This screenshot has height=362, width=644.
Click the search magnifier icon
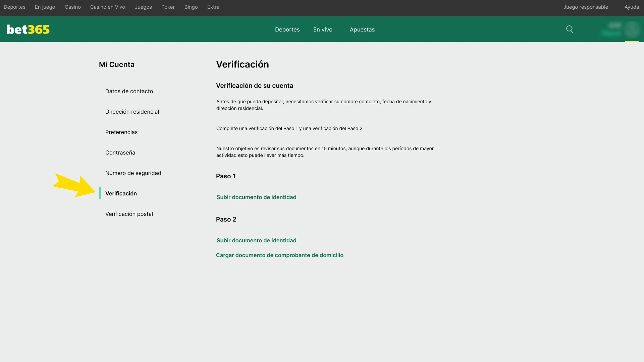click(x=570, y=29)
